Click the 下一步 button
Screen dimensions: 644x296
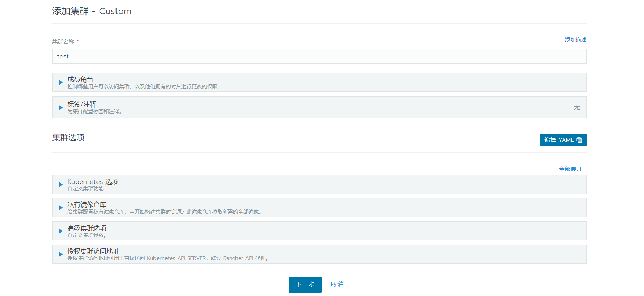[305, 285]
